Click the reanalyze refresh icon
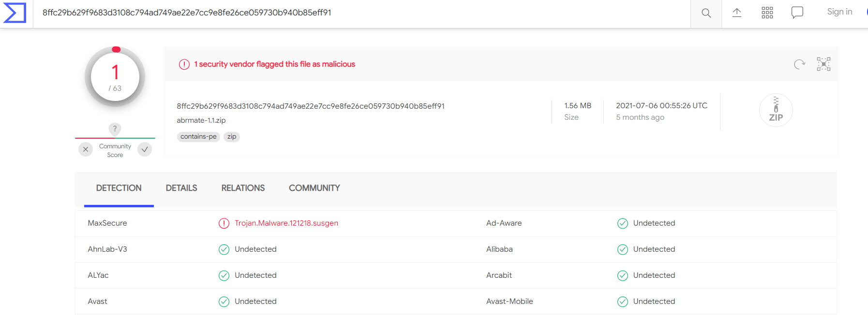868x315 pixels. pos(799,64)
